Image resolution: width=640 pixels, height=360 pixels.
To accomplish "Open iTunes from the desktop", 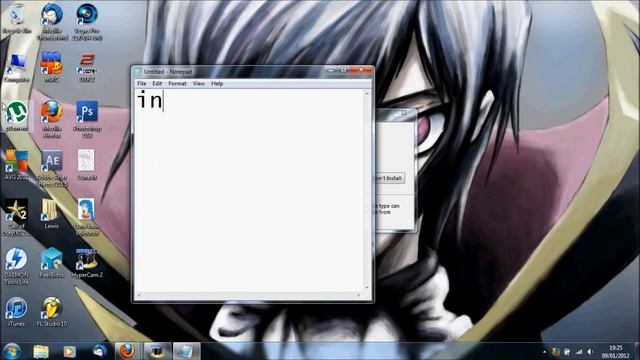I will (16, 312).
